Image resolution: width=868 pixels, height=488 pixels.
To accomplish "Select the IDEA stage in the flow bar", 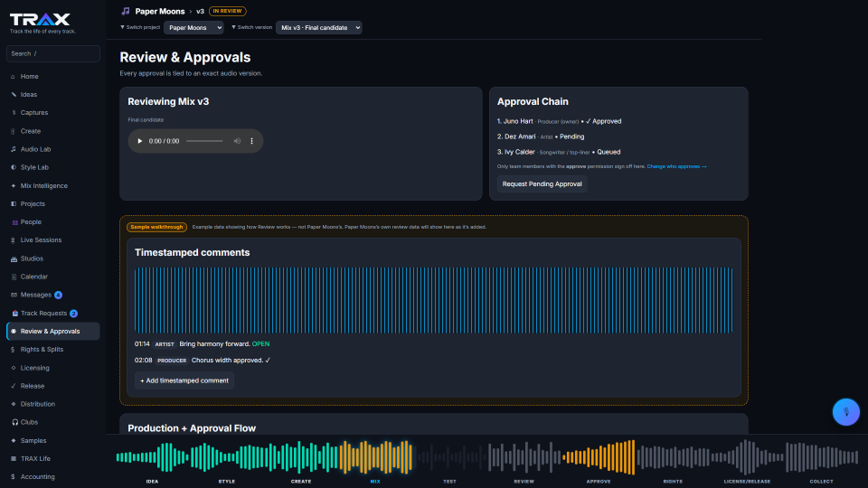I will coord(152,482).
